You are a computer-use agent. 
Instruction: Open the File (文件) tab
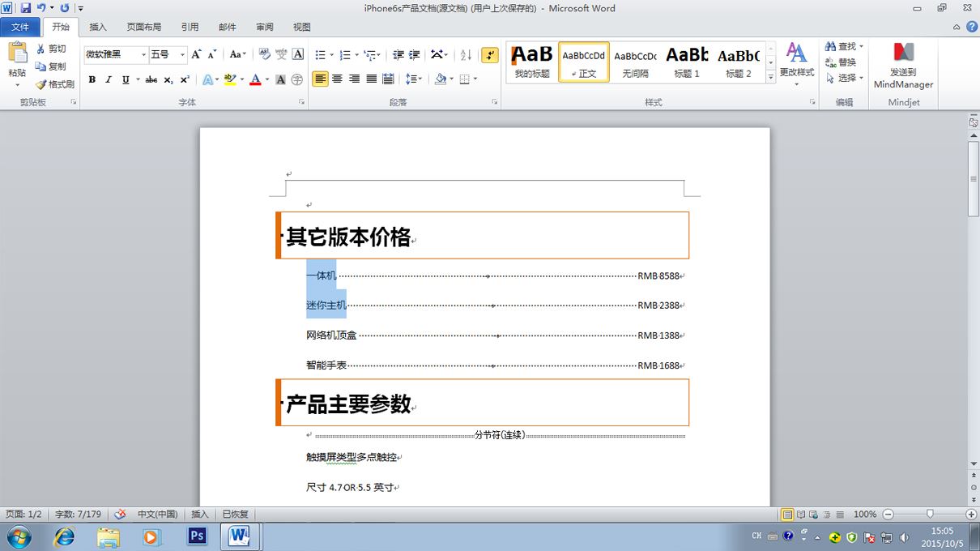[x=20, y=27]
